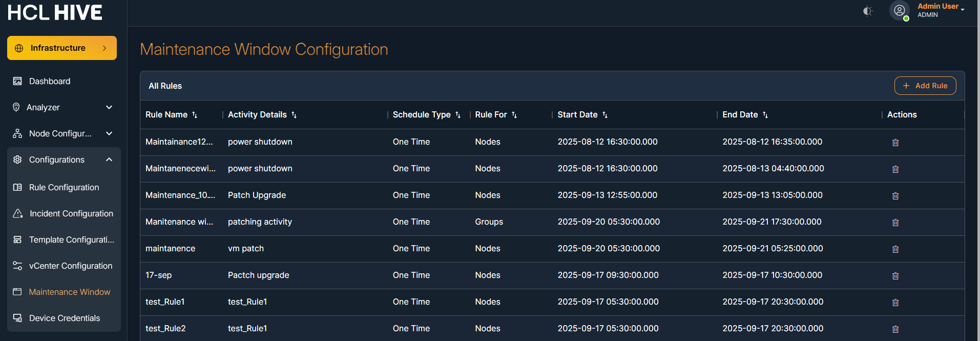Image resolution: width=980 pixels, height=341 pixels.
Task: Open Incident Configuration from sidebar
Action: coord(71,213)
